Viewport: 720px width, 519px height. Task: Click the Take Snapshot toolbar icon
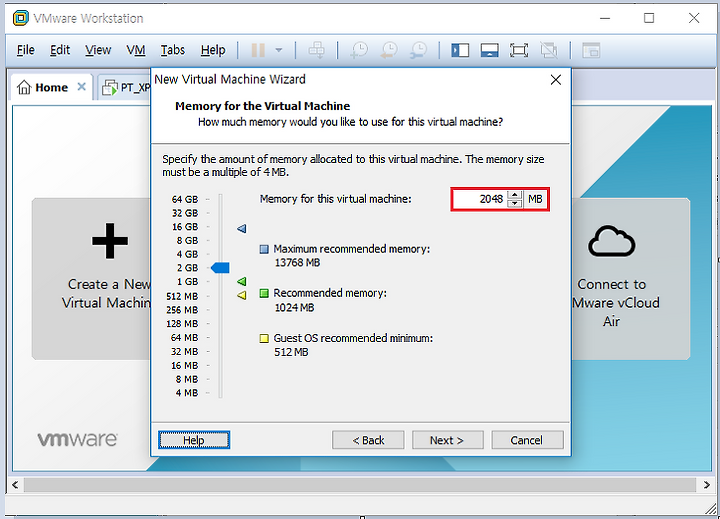click(359, 50)
